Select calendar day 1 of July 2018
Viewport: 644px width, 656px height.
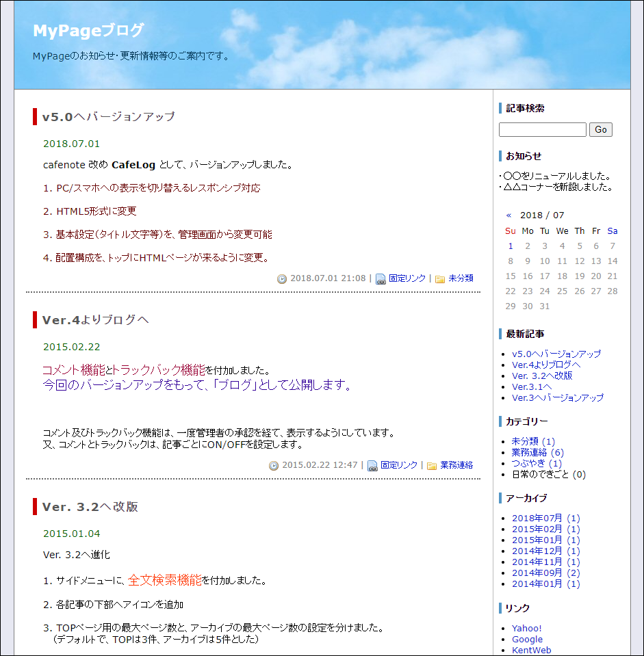click(511, 246)
